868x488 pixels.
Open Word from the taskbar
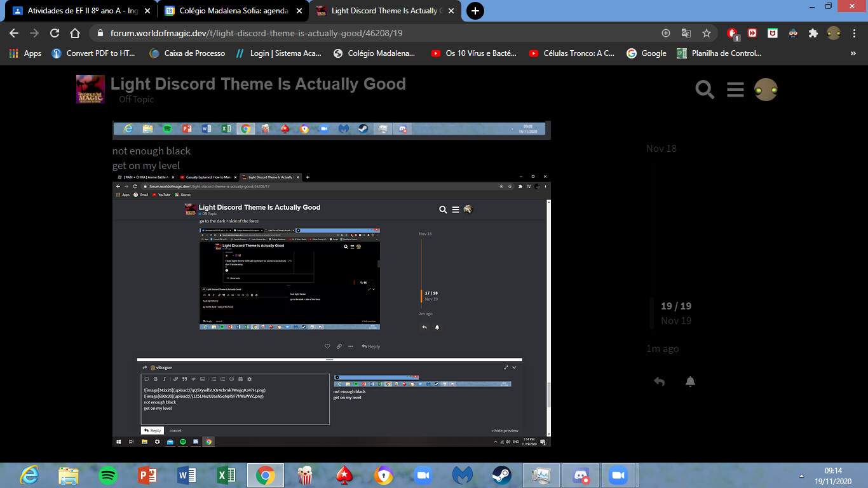pyautogui.click(x=187, y=475)
